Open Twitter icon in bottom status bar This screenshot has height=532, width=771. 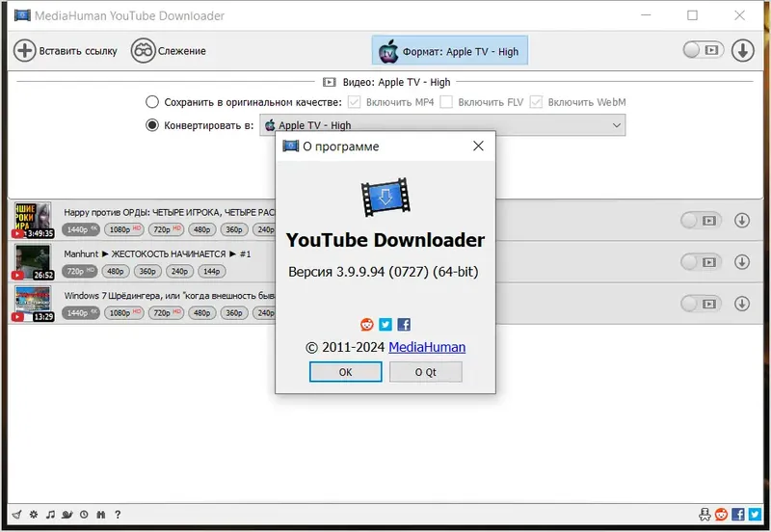pyautogui.click(x=755, y=515)
